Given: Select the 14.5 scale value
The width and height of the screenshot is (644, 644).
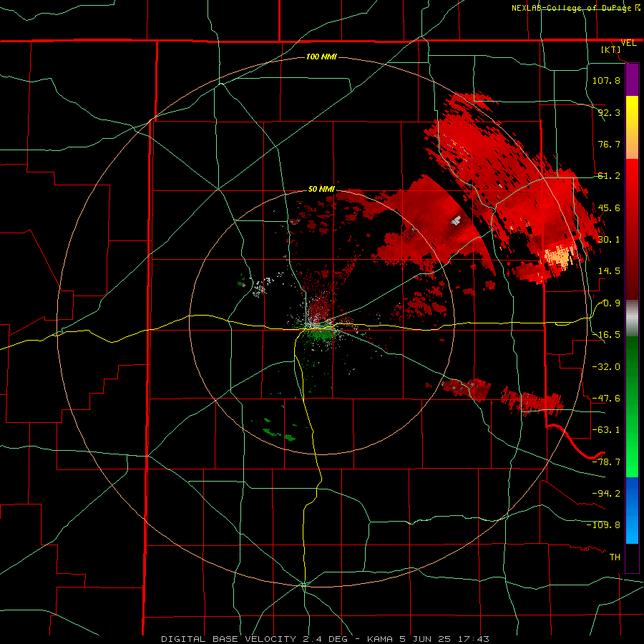Looking at the screenshot, I should click(x=609, y=271).
